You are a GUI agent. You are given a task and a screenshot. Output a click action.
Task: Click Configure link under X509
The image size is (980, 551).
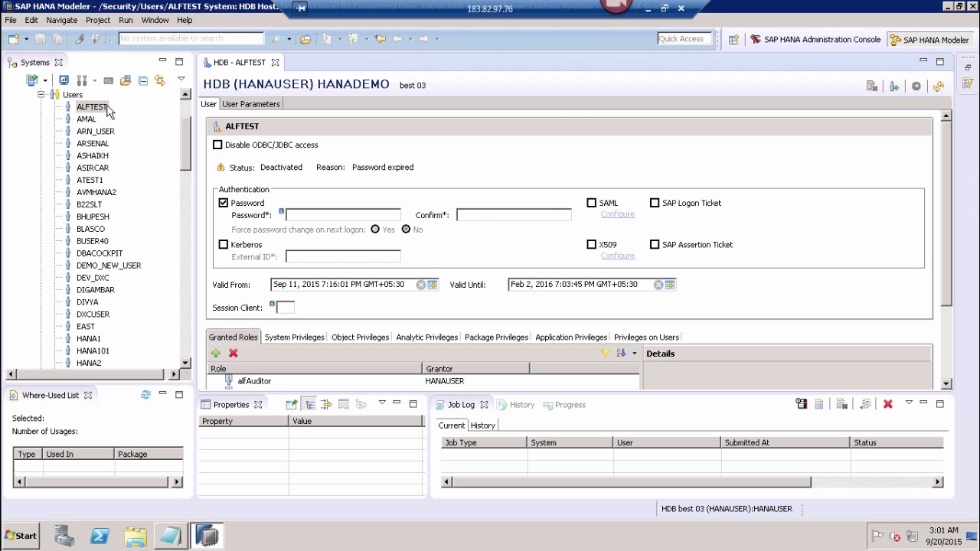[x=617, y=256]
